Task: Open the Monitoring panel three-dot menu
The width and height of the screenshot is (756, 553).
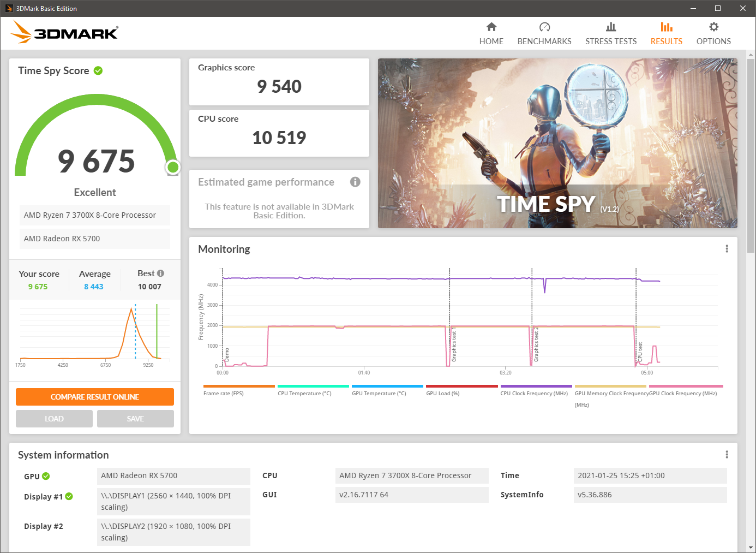Action: point(727,248)
